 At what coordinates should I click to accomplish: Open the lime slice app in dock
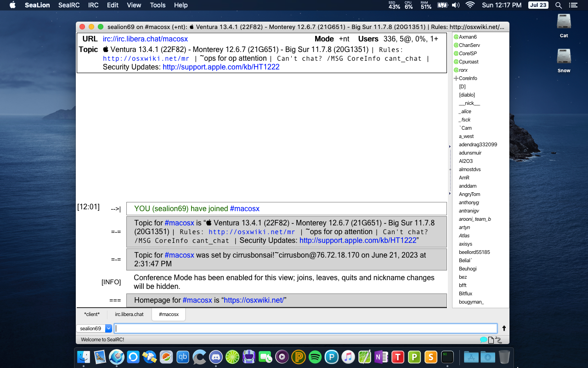232,356
